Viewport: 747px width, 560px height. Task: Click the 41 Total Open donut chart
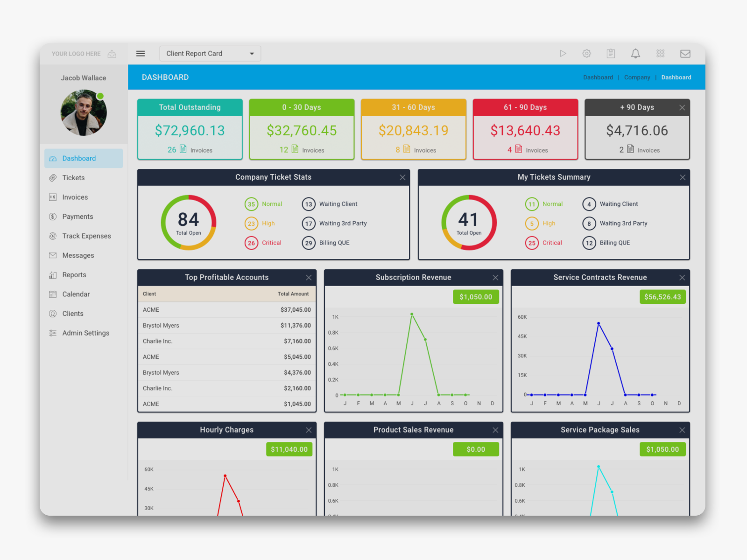pyautogui.click(x=469, y=223)
